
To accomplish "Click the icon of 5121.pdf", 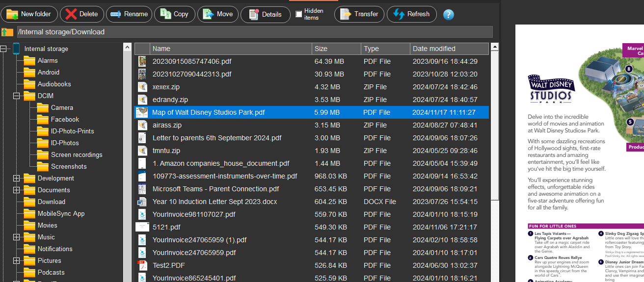I will pos(142,227).
